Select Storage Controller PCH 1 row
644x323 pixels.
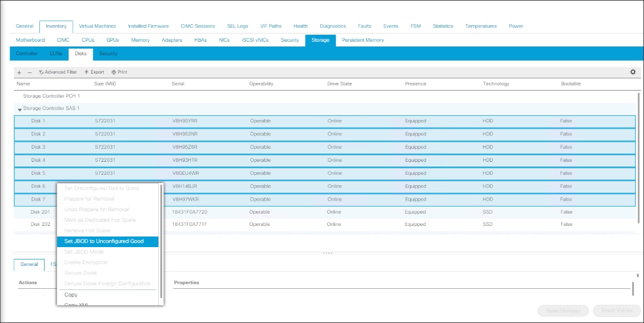coord(324,96)
